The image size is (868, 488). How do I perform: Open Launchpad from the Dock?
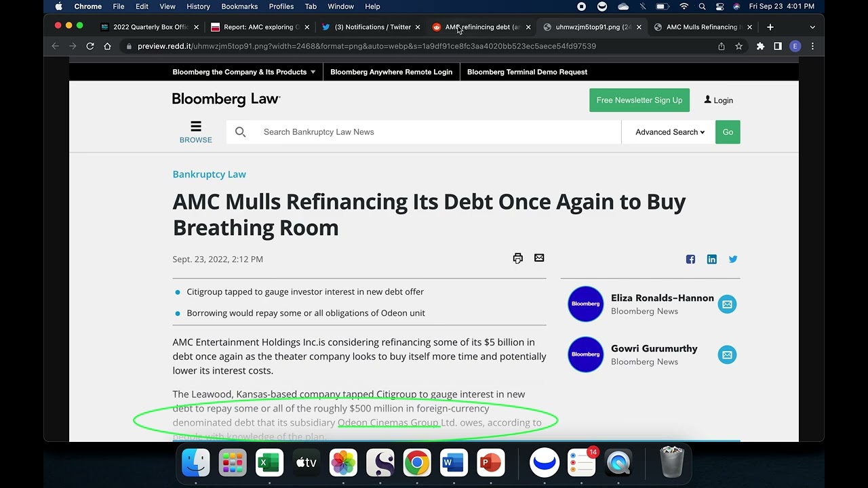233,463
